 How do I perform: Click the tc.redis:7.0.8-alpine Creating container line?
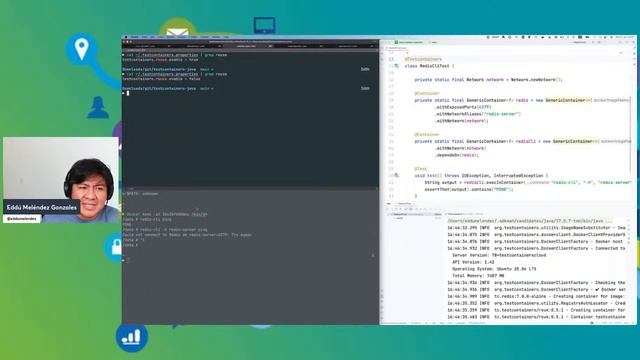(x=536, y=296)
